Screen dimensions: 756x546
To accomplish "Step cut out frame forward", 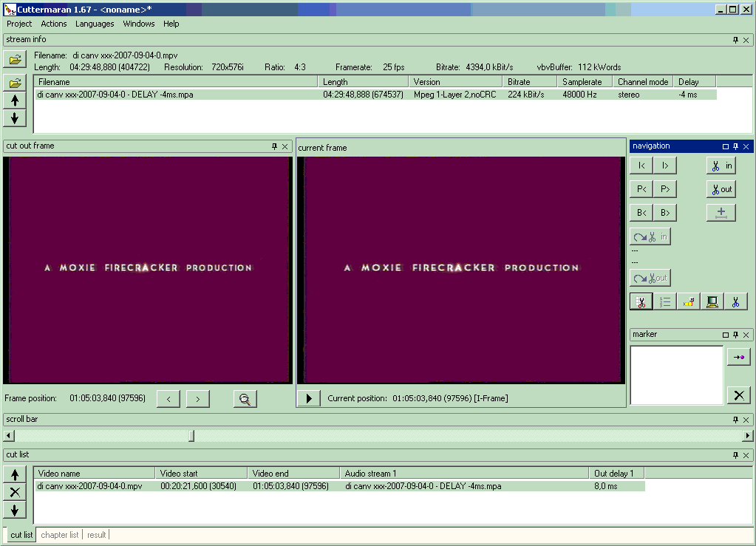I will click(x=197, y=399).
